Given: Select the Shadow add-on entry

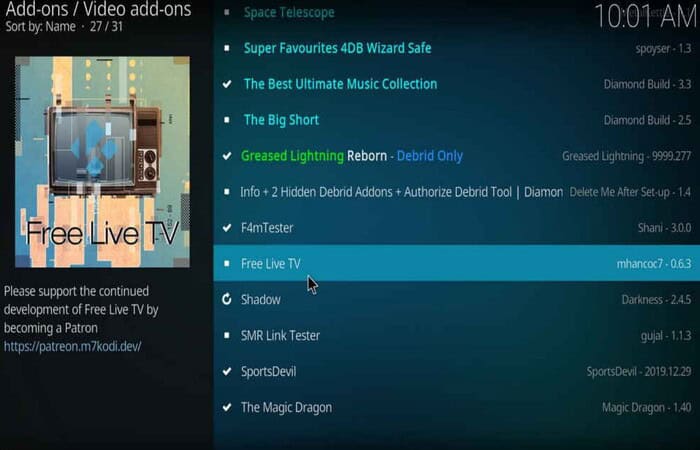Looking at the screenshot, I should coord(457,299).
